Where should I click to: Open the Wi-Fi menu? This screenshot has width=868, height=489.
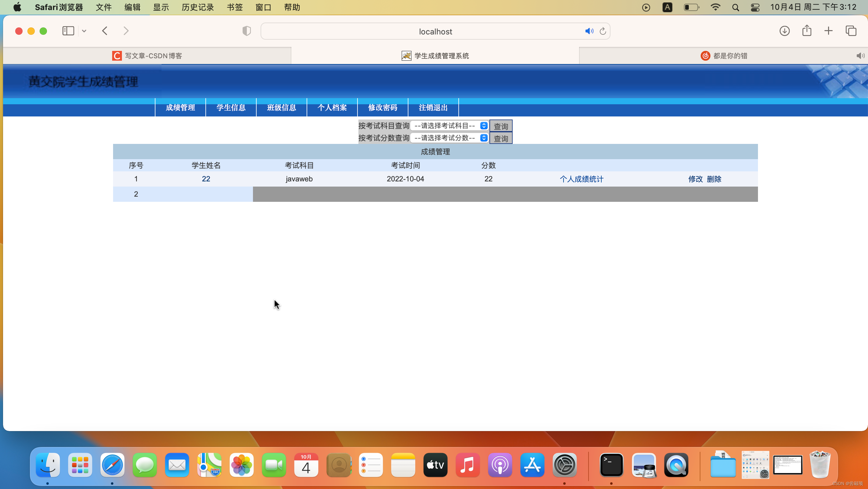click(715, 7)
